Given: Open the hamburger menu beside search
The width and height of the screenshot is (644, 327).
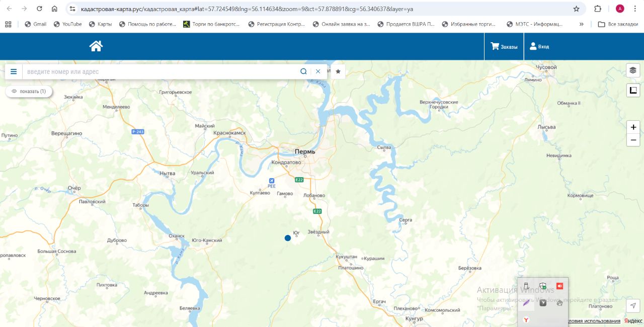Looking at the screenshot, I should (14, 71).
